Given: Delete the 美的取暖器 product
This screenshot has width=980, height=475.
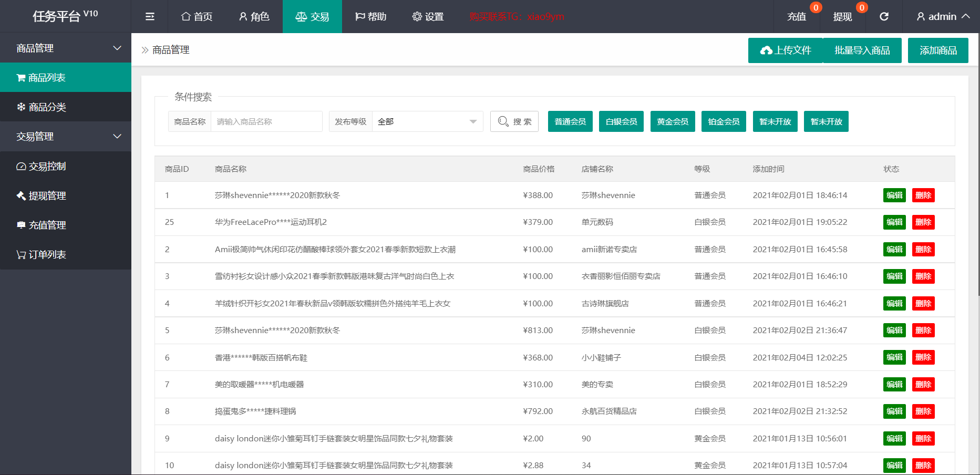Looking at the screenshot, I should point(923,384).
